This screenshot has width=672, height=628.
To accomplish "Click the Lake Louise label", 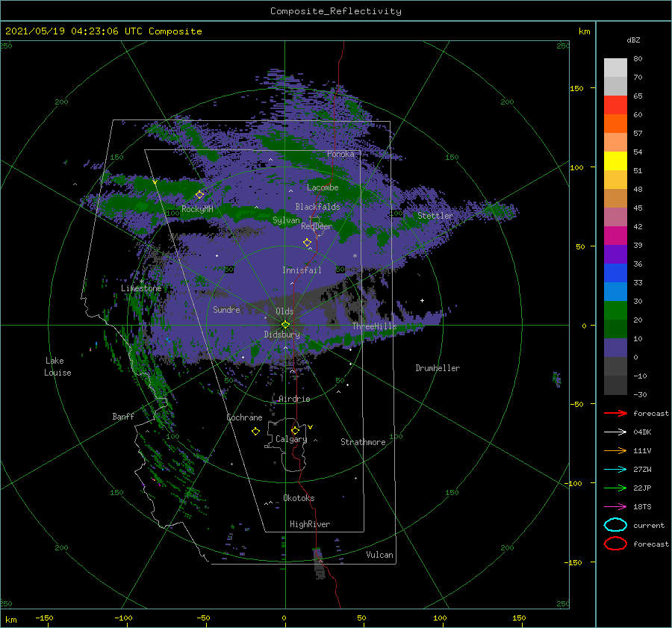I will 57,367.
